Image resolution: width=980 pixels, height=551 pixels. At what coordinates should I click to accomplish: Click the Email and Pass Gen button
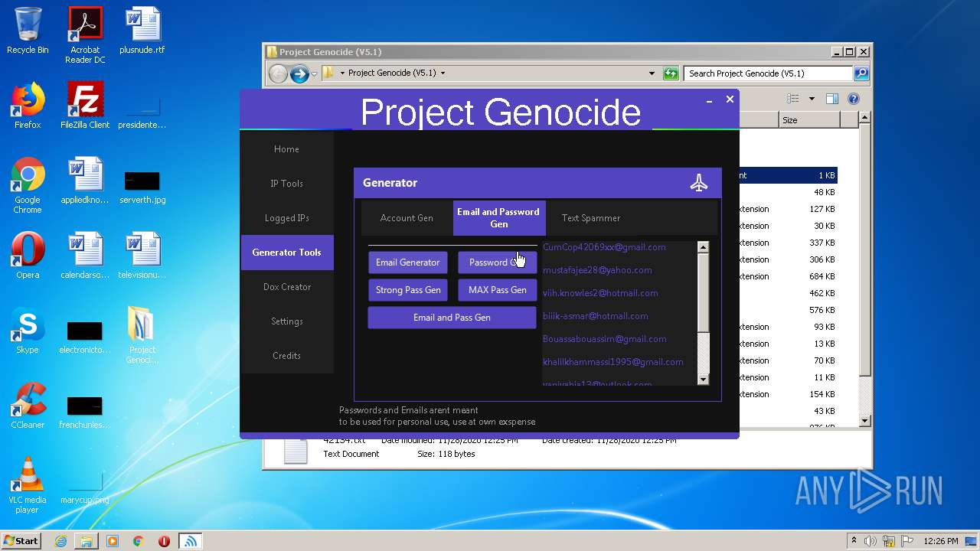[x=452, y=318]
